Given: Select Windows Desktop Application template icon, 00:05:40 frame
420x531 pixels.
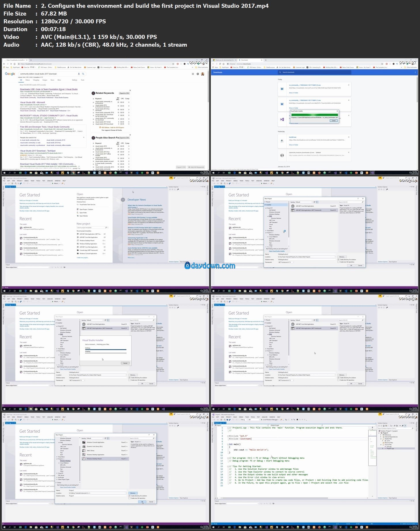Looking at the screenshot, I should point(84,455).
